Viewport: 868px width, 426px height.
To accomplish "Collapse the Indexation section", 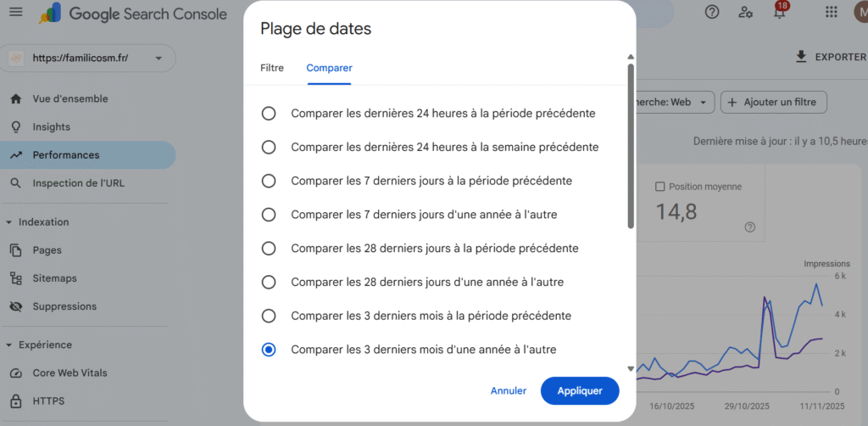I will click(8, 222).
